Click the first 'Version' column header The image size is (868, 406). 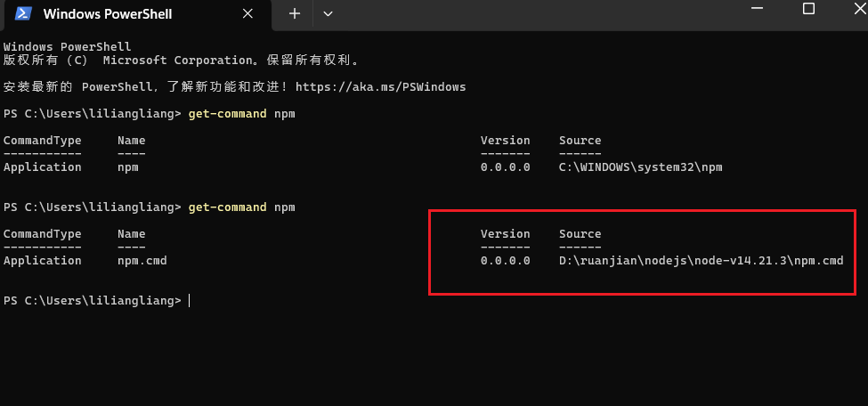pyautogui.click(x=505, y=140)
